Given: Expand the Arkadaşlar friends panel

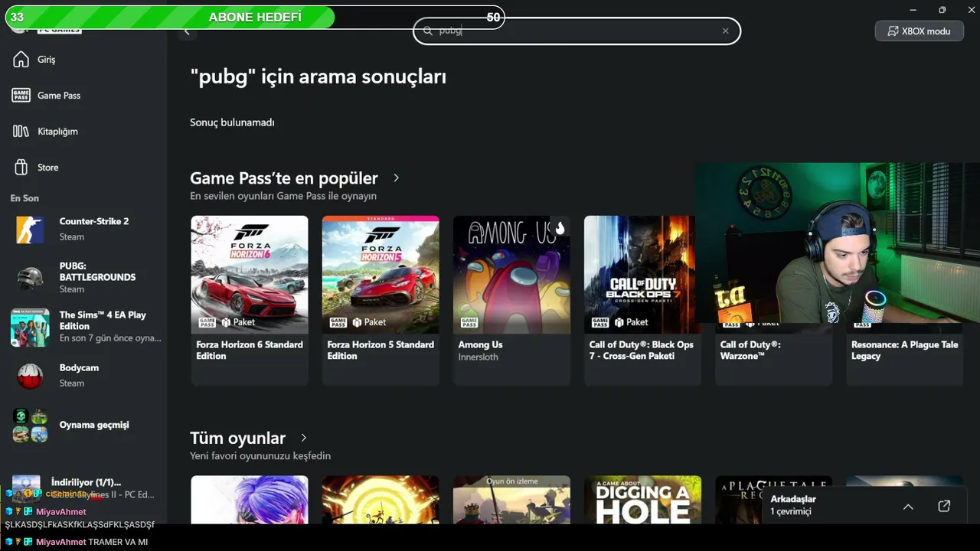Looking at the screenshot, I should (x=908, y=507).
